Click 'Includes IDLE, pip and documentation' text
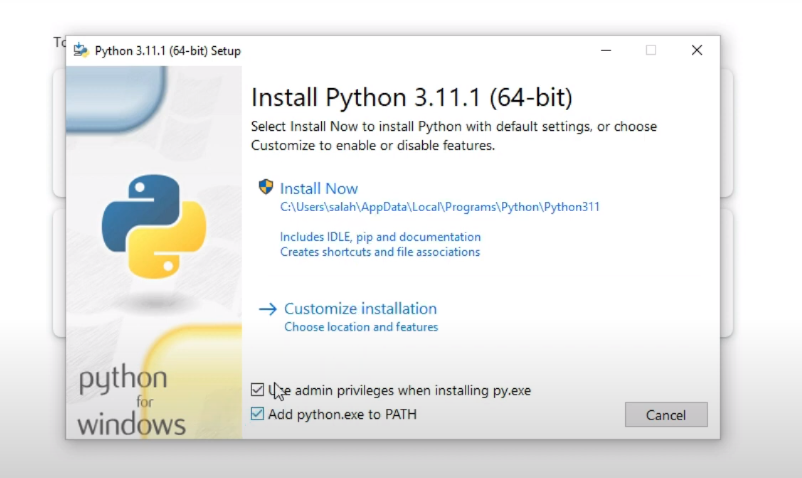This screenshot has height=478, width=802. pyautogui.click(x=380, y=237)
